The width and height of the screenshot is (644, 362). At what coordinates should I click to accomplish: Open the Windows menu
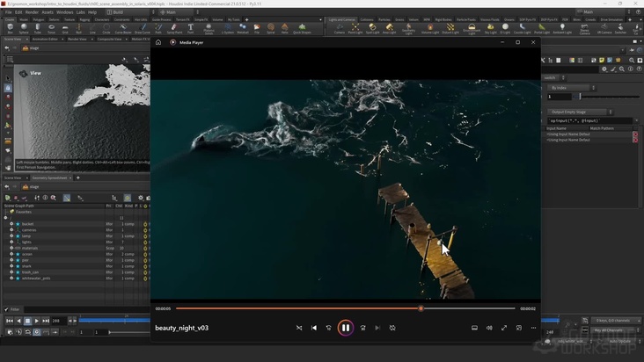point(65,12)
